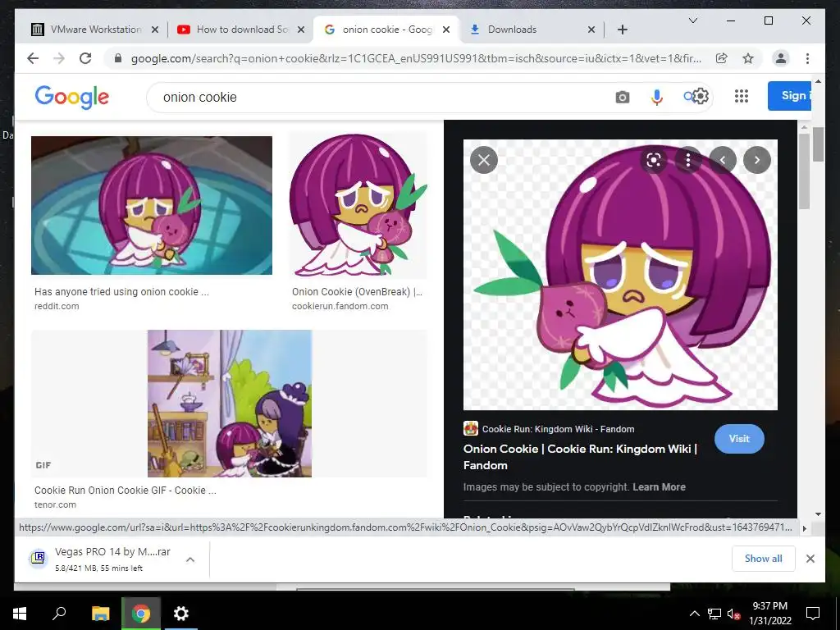Click the URL address bar
840x630 pixels.
point(416,58)
